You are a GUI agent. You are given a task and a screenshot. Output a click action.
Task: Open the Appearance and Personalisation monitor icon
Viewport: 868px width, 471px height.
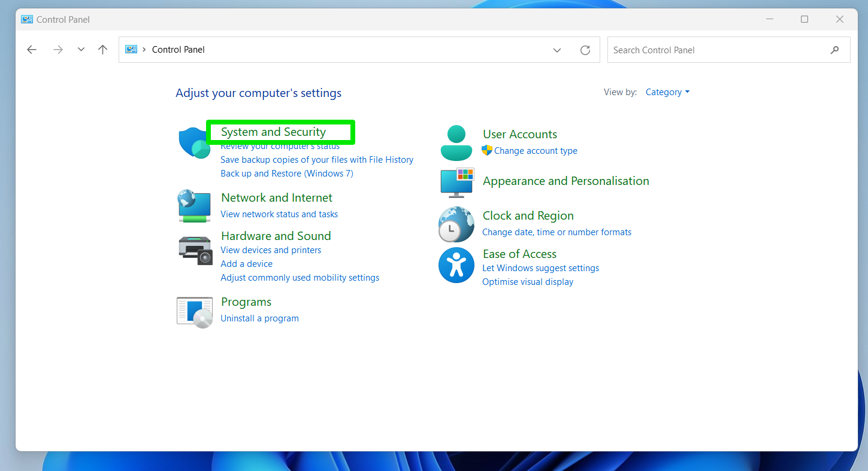[x=456, y=183]
